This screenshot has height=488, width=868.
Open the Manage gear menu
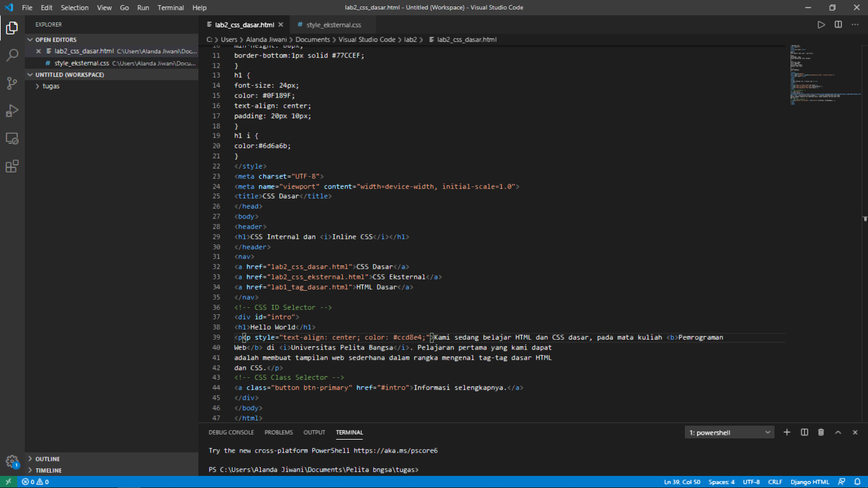[x=12, y=462]
